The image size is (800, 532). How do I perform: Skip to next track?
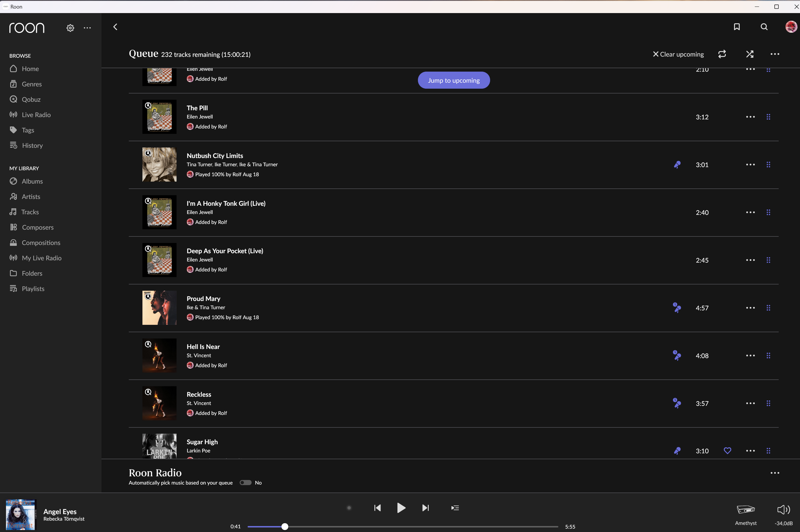click(426, 508)
